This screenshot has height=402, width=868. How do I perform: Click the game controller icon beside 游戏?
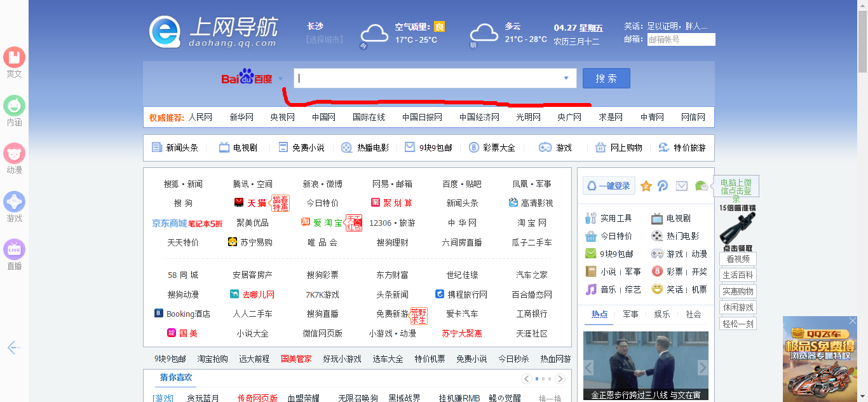545,148
